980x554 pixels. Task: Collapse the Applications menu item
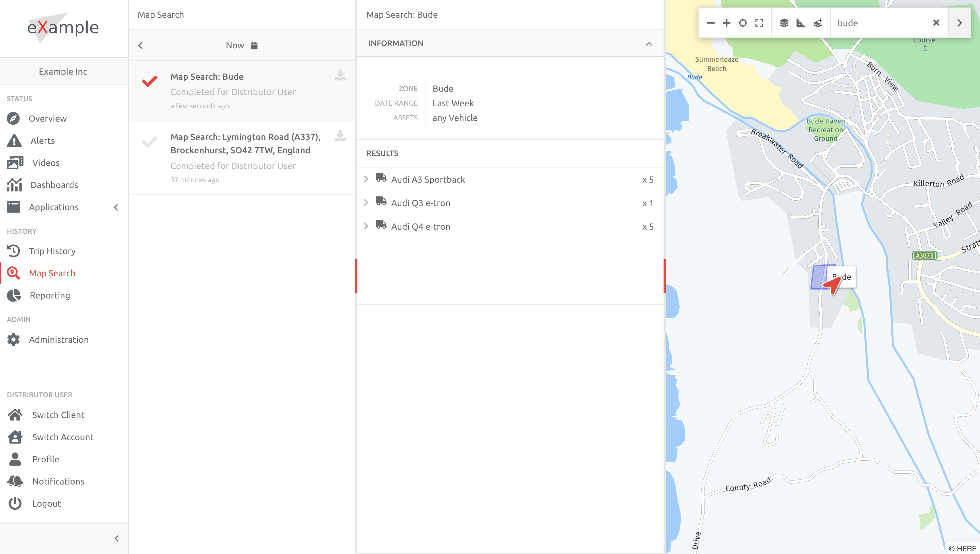pos(116,207)
